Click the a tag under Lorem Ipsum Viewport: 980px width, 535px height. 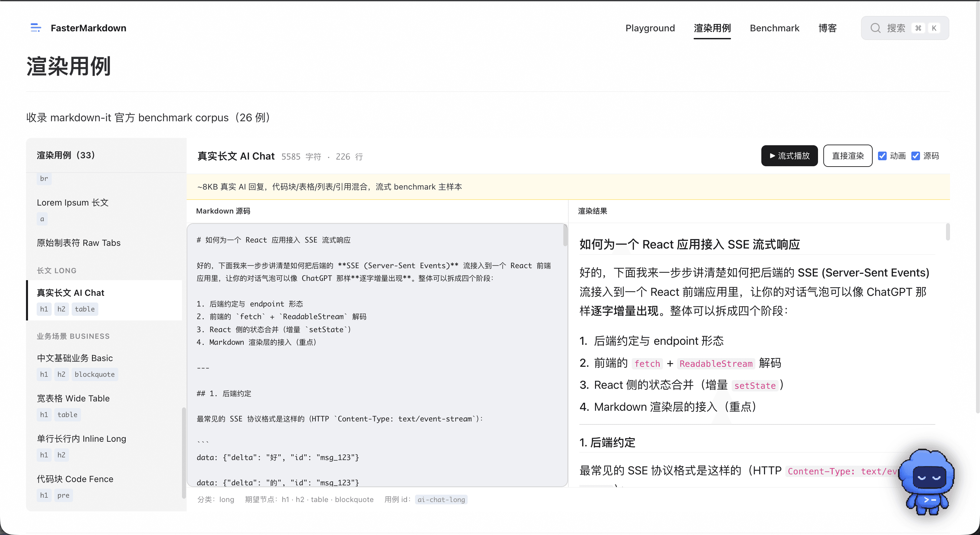(42, 219)
